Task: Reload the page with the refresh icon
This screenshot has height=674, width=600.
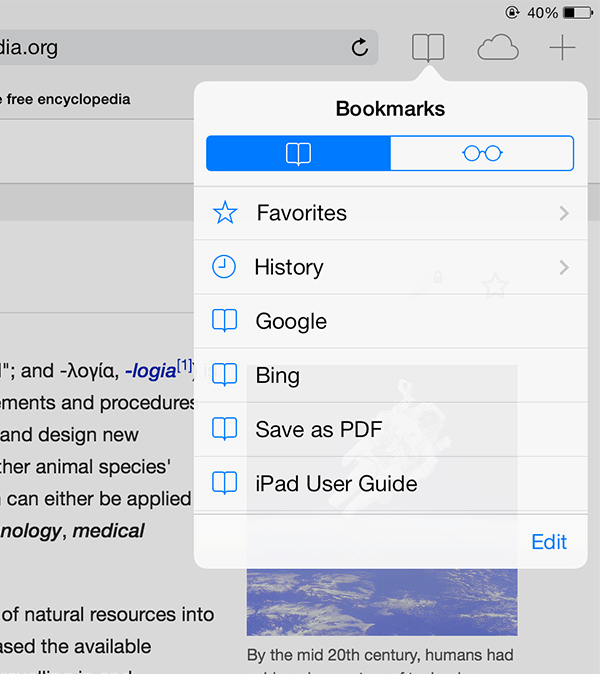Action: 360,47
